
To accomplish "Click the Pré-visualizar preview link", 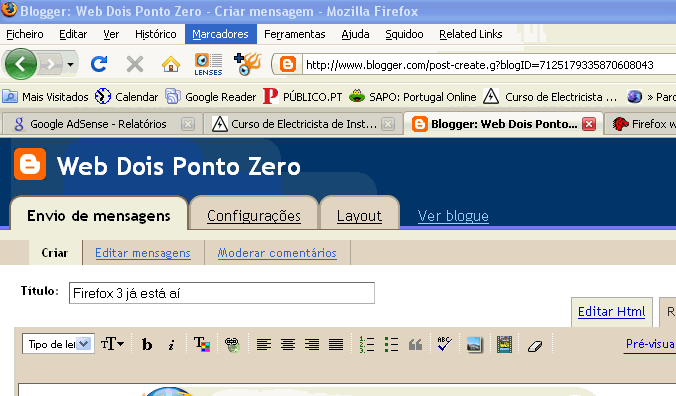I will point(650,344).
